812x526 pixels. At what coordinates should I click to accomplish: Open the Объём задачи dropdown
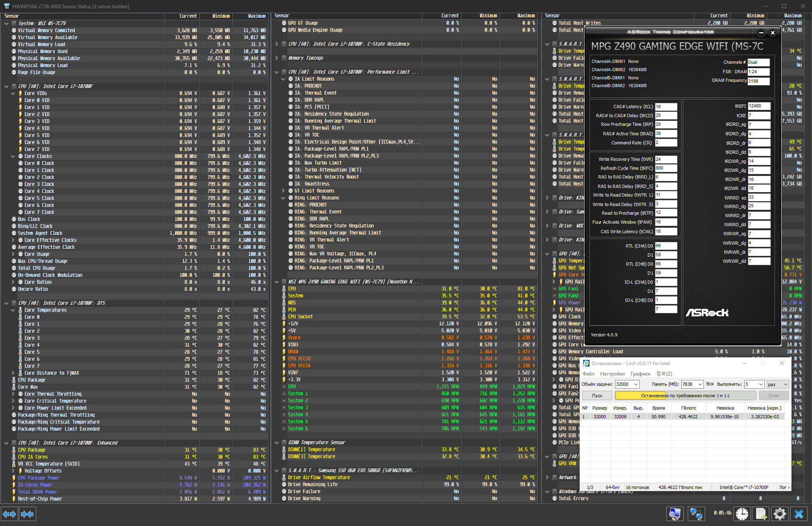tap(636, 384)
